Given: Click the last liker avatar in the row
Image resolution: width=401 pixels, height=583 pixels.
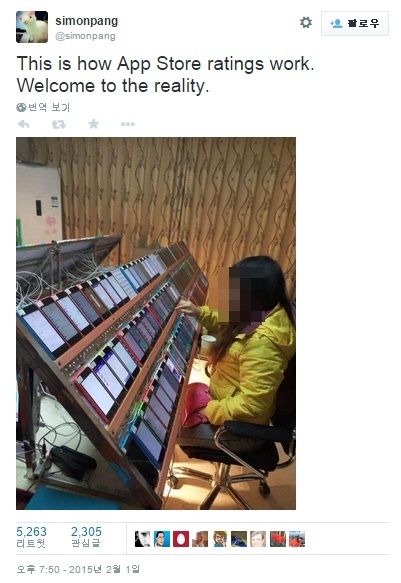Looking at the screenshot, I should pos(297,539).
